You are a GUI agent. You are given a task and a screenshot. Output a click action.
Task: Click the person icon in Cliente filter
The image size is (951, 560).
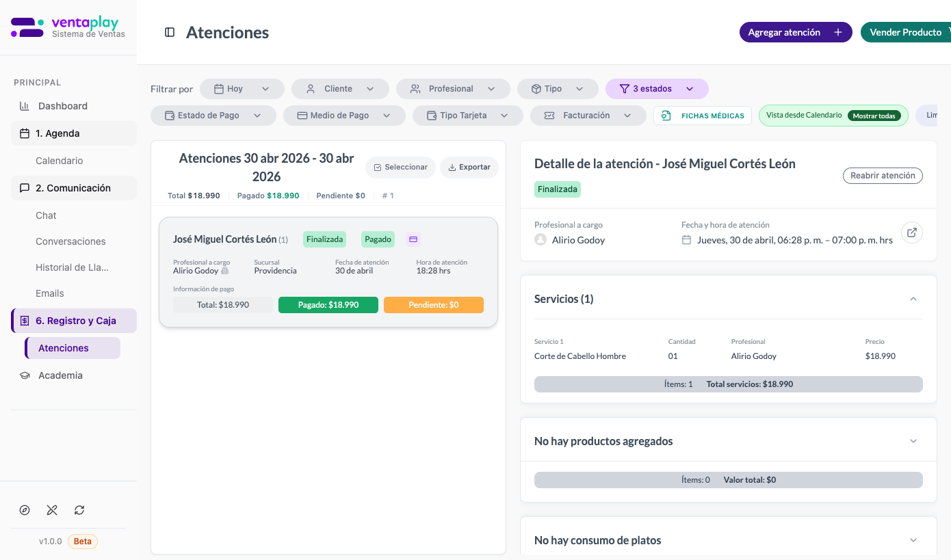coord(311,89)
